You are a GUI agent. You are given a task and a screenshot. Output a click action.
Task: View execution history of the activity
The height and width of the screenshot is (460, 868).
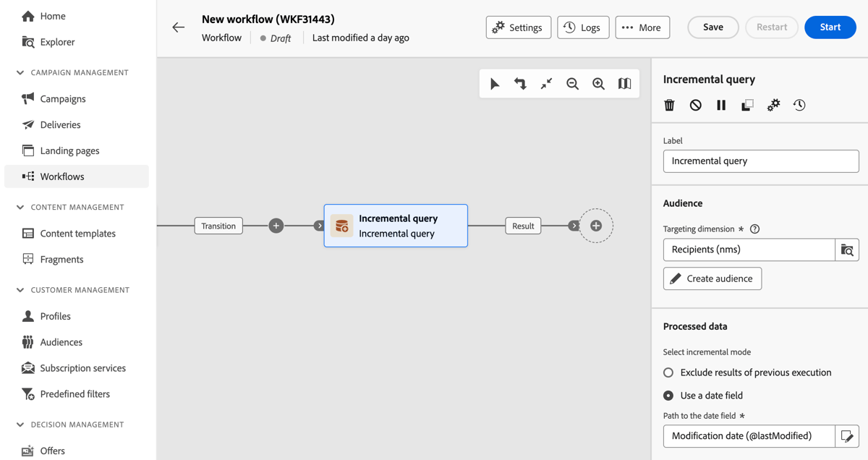point(799,105)
